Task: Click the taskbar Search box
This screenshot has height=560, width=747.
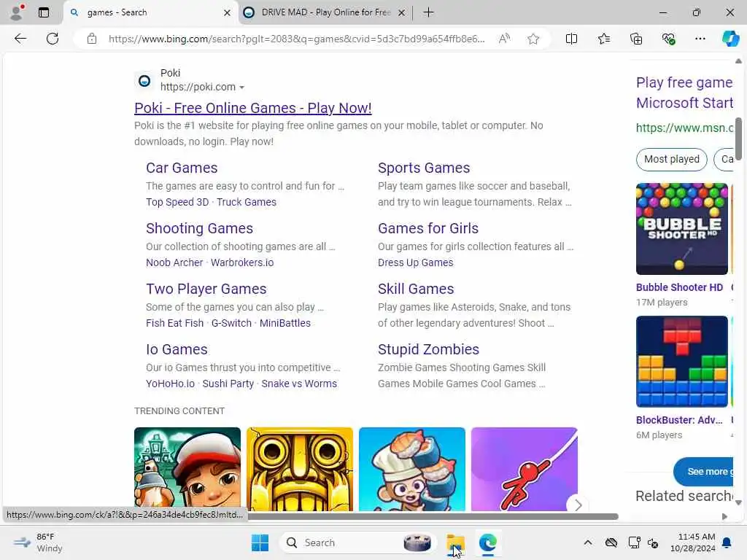Action: tap(357, 542)
